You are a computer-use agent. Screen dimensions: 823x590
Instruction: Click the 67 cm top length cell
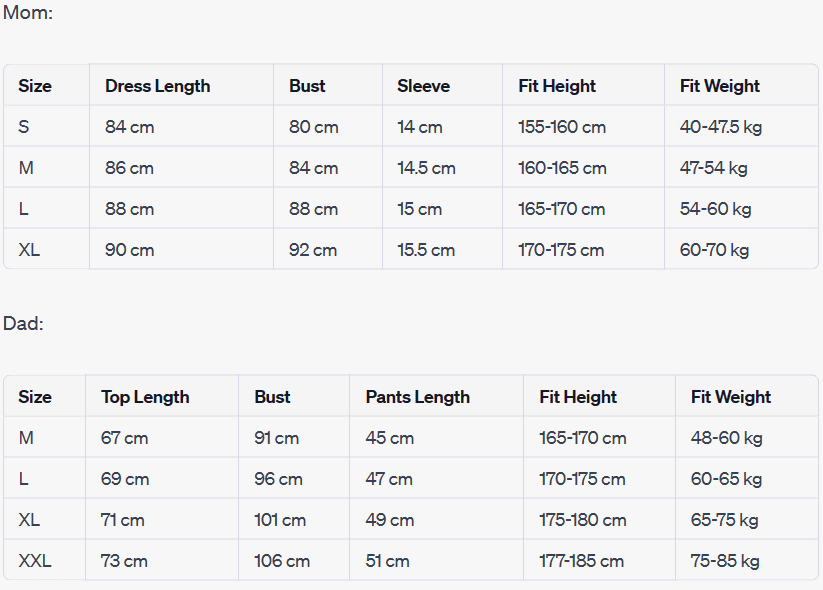pyautogui.click(x=124, y=438)
